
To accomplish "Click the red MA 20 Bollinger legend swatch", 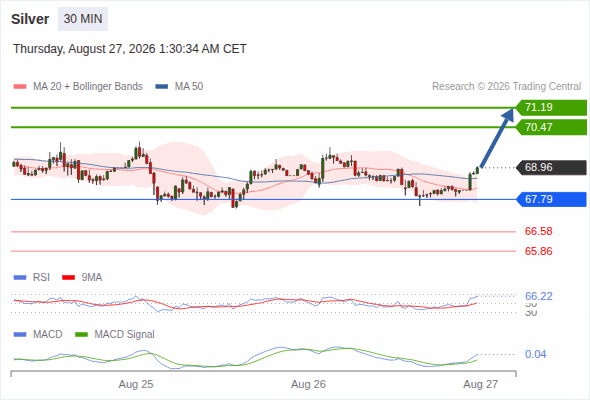I will 20,87.
